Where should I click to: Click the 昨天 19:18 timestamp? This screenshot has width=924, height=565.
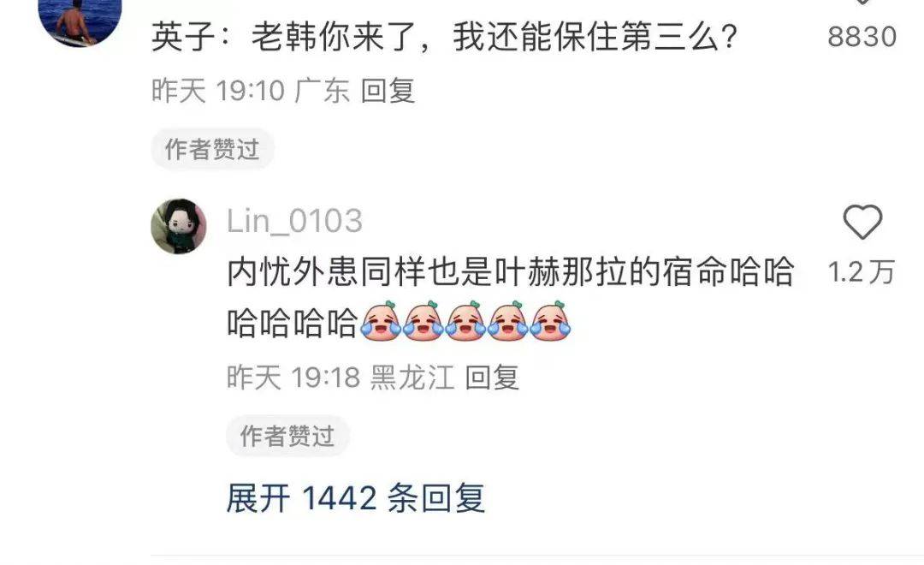(293, 378)
